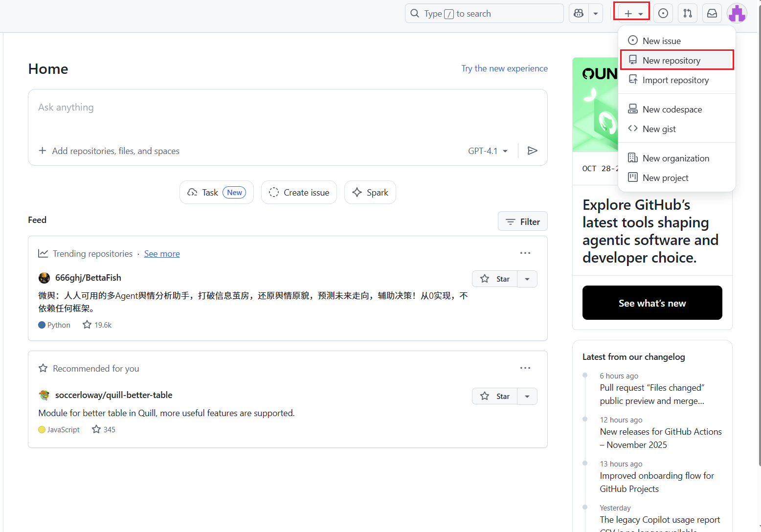Open the Copilot icon in header
761x532 pixels.
point(579,14)
